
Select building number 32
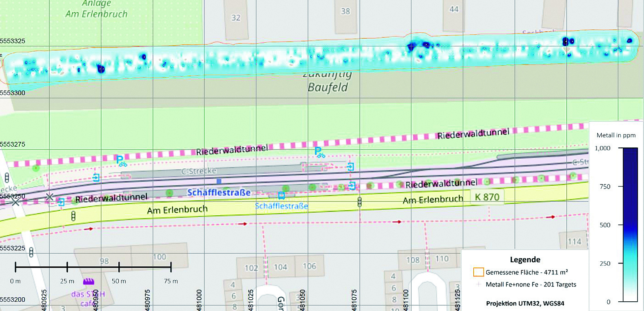click(x=236, y=18)
